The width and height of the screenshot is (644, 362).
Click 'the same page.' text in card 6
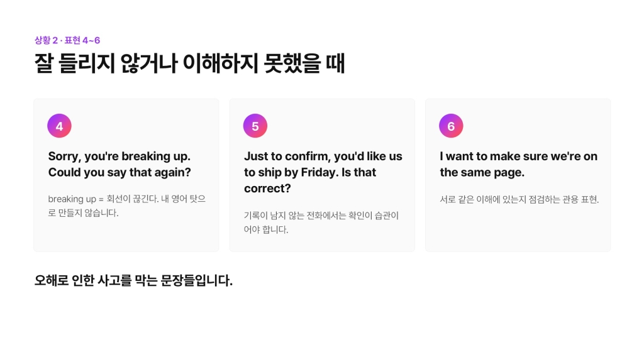tap(482, 172)
